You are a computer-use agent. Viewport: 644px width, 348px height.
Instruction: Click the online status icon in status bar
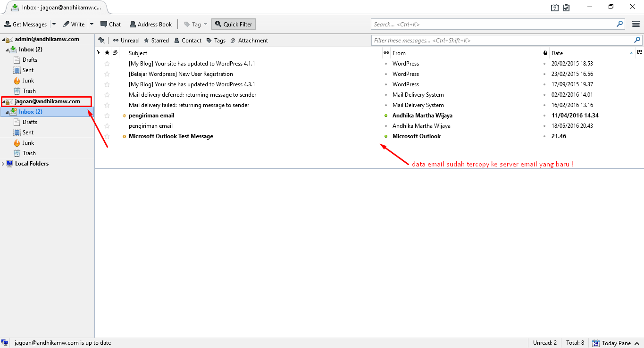pyautogui.click(x=5, y=343)
